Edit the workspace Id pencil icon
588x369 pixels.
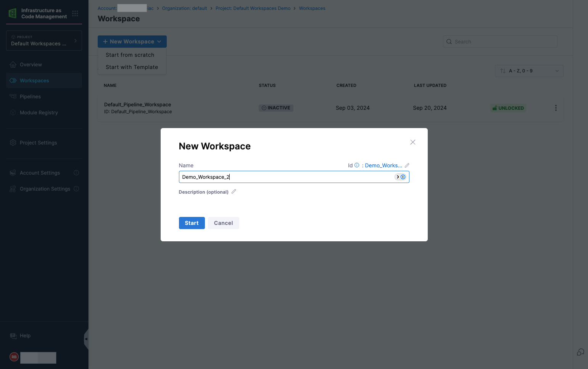(407, 165)
